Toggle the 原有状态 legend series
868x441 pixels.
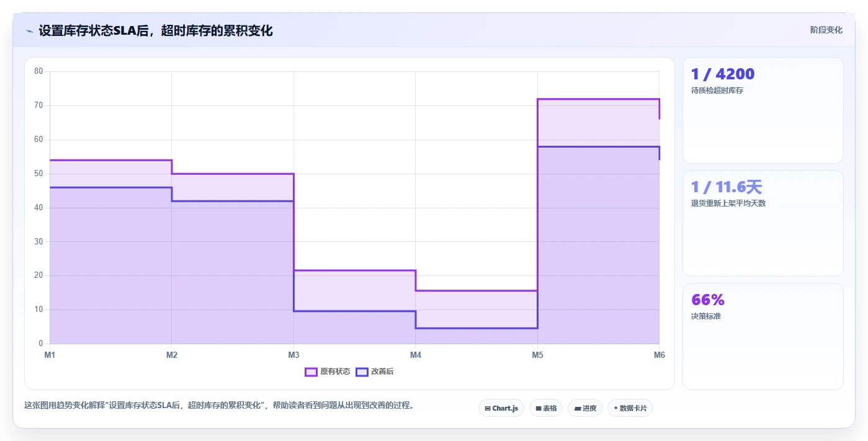[328, 372]
